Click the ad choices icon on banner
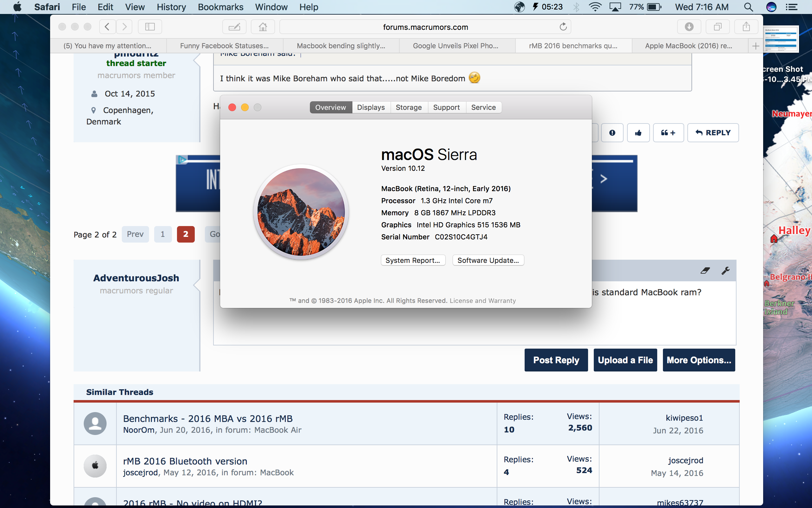Image resolution: width=812 pixels, height=508 pixels. [182, 160]
